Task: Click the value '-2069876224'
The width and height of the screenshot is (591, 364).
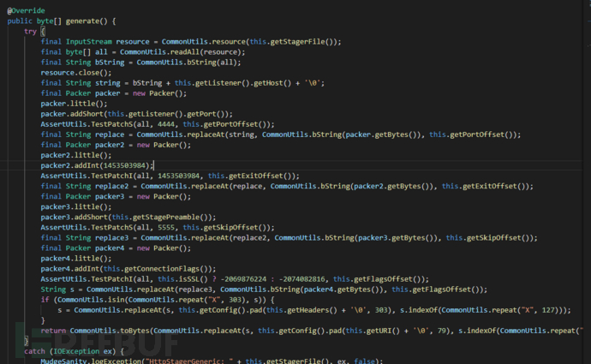Action: 243,279
